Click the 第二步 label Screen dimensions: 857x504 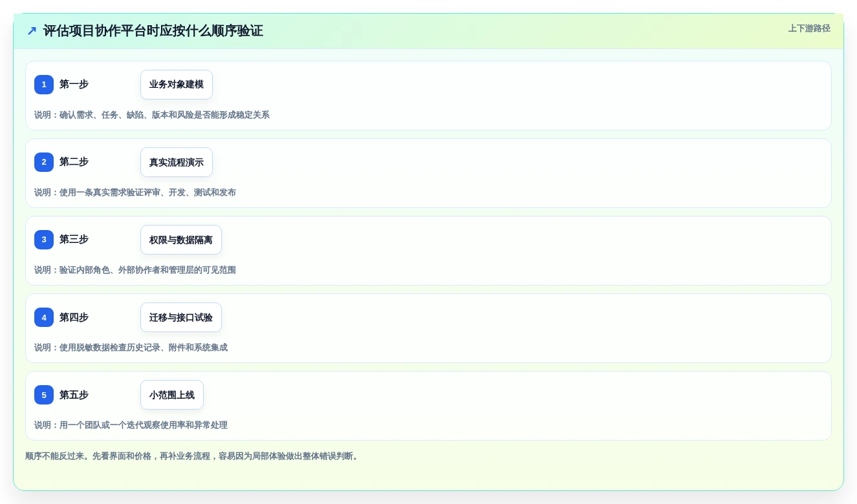click(x=74, y=162)
